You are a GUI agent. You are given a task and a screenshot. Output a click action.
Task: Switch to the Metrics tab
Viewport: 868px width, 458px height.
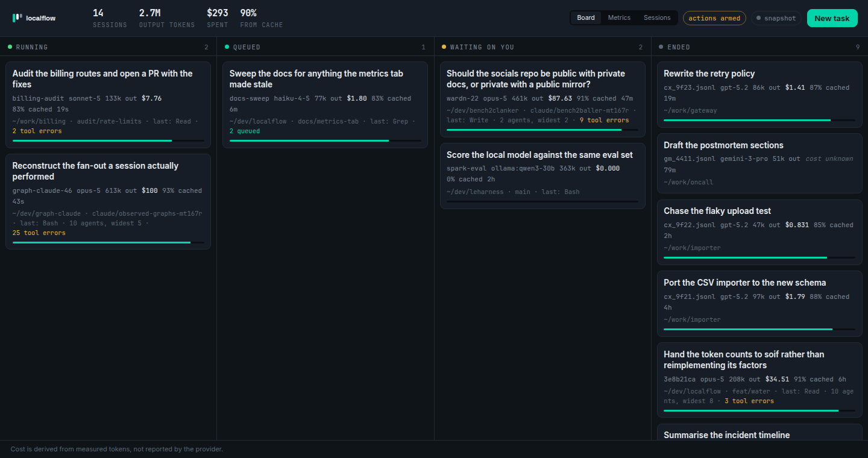pyautogui.click(x=619, y=17)
